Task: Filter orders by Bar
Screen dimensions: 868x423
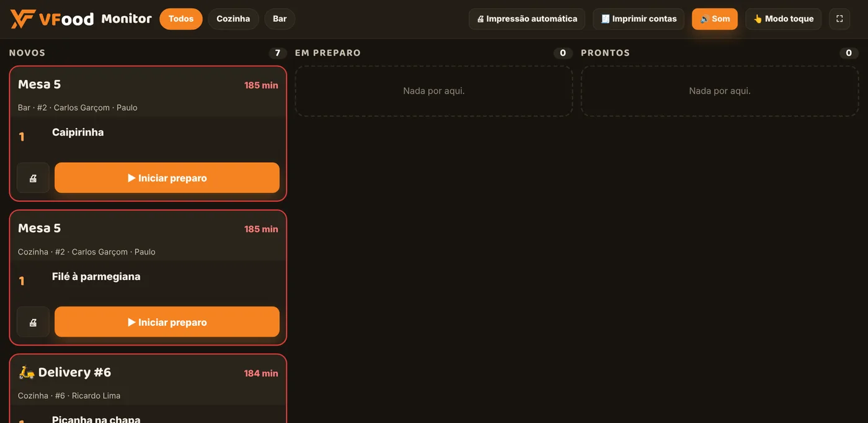Action: point(280,19)
